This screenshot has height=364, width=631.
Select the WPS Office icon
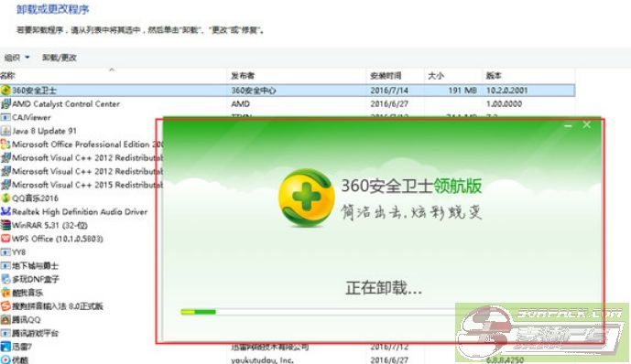click(5, 239)
